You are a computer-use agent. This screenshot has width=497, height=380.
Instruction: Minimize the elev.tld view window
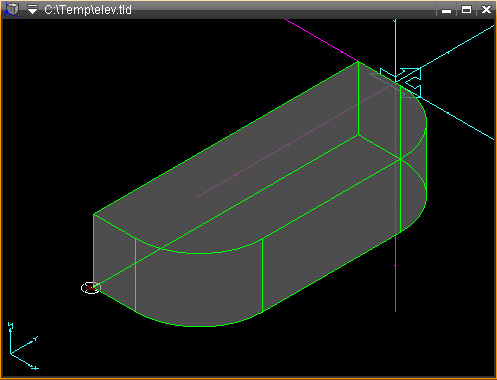tap(446, 10)
